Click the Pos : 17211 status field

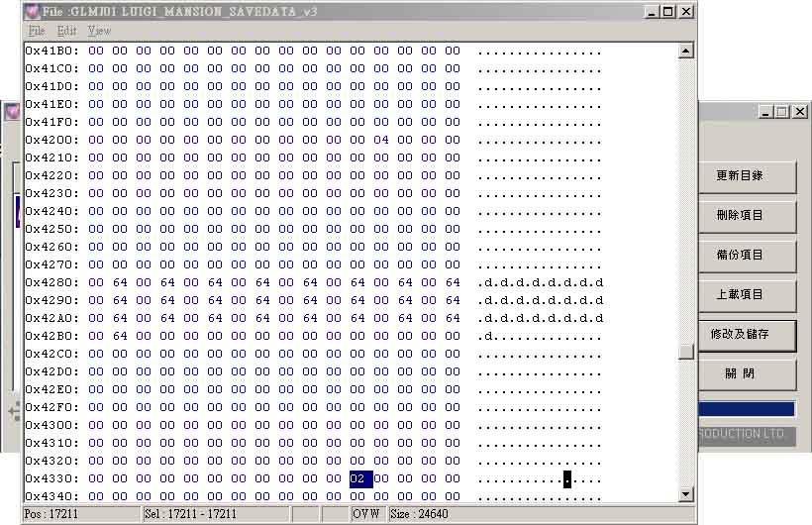tap(82, 514)
